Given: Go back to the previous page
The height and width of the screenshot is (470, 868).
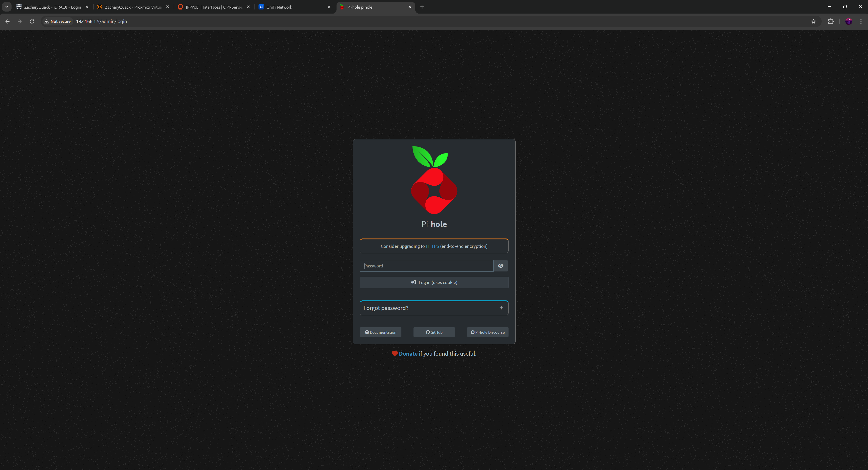Looking at the screenshot, I should [x=7, y=21].
